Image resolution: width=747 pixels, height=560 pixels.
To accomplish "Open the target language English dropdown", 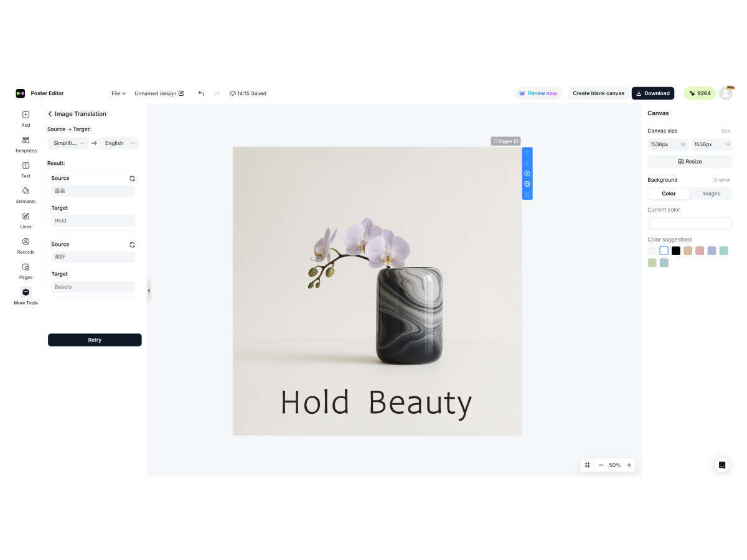I will pos(119,143).
